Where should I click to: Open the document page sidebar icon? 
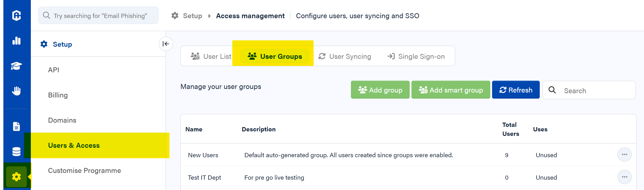(16, 126)
